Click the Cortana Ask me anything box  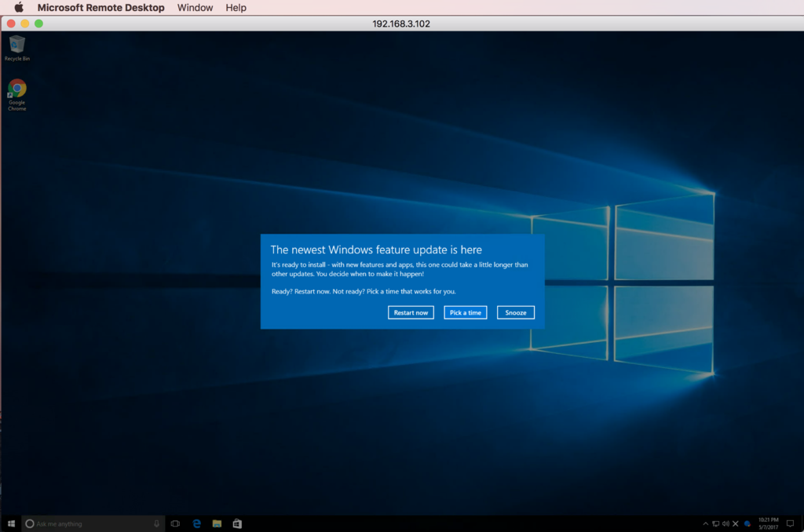[x=93, y=523]
